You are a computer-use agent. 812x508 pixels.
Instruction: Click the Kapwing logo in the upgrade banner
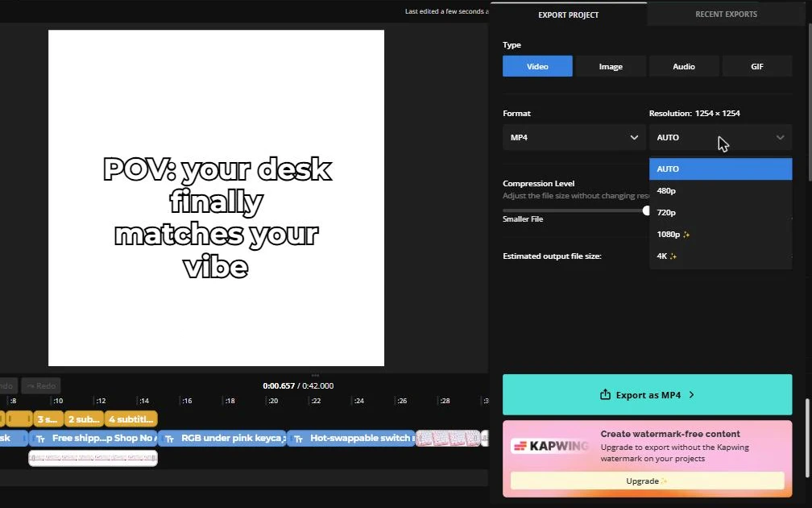(552, 446)
